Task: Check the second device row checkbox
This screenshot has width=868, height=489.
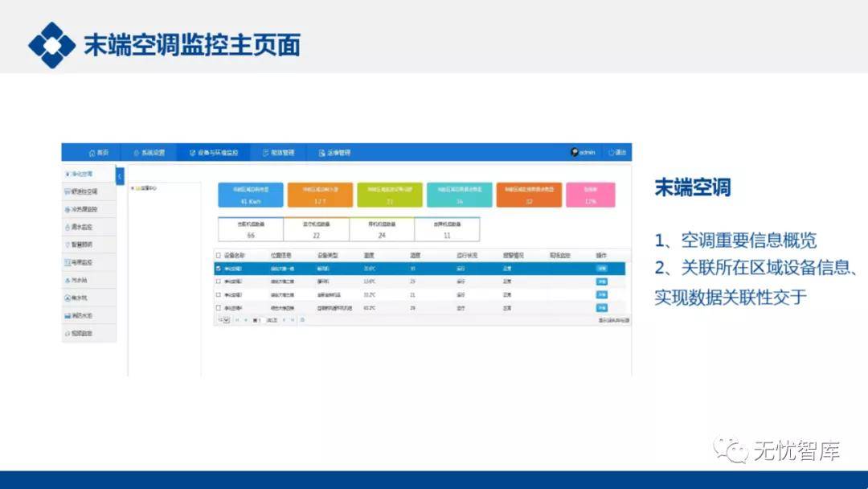Action: 218,281
